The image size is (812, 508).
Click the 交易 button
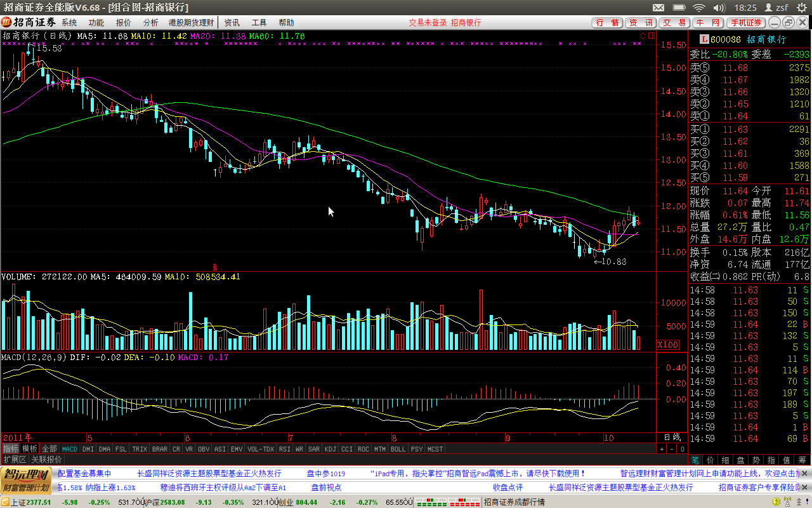pos(674,22)
